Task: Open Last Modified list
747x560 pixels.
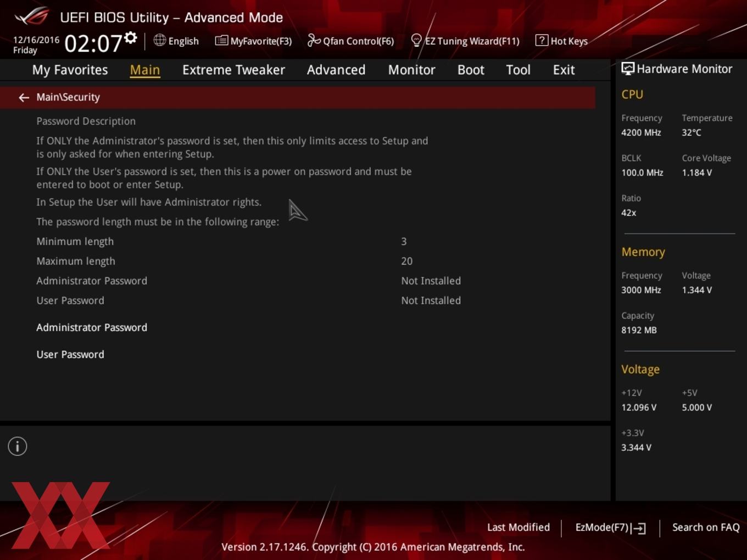Action: click(519, 527)
